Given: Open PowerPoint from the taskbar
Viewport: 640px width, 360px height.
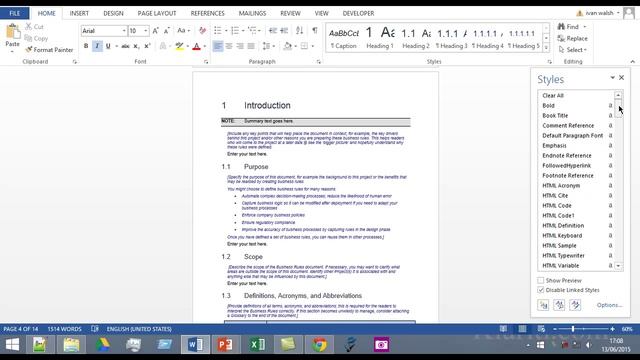Looking at the screenshot, I should tap(225, 345).
